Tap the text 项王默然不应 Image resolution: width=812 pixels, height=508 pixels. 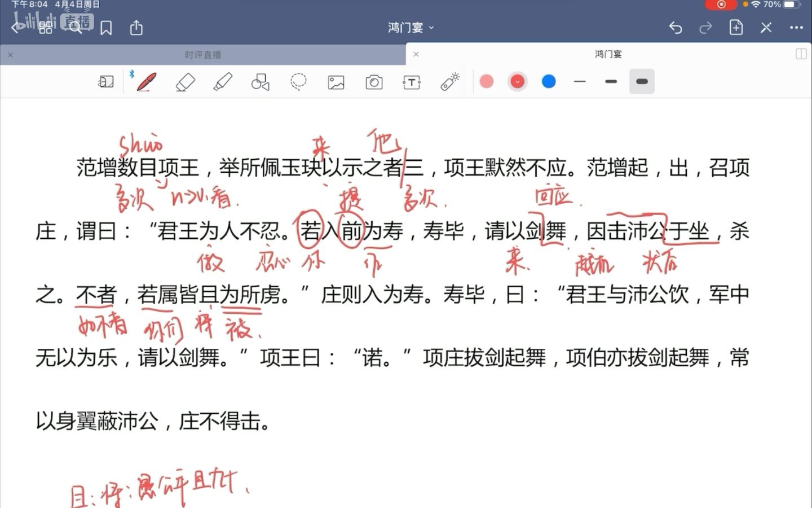tap(505, 168)
